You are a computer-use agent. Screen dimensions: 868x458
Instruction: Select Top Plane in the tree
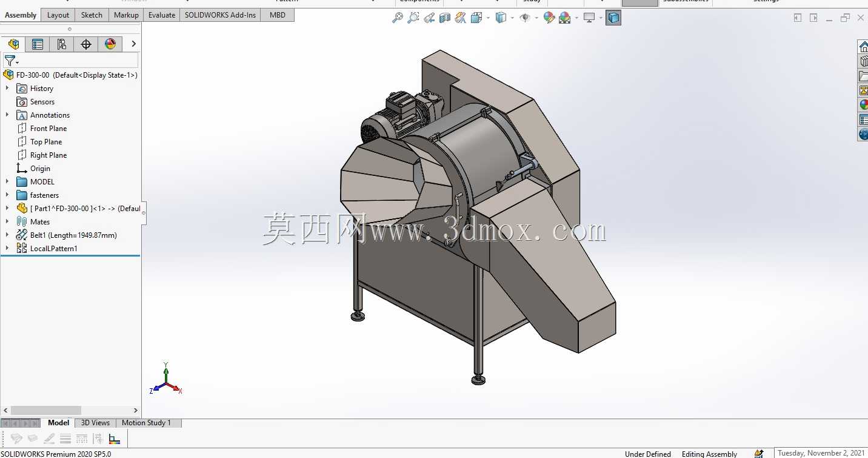coord(46,142)
